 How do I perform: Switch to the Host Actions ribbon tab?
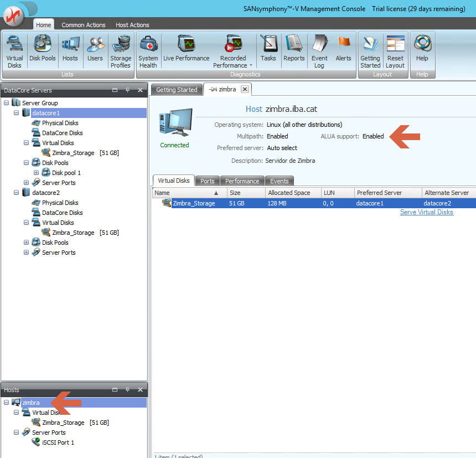[x=132, y=25]
